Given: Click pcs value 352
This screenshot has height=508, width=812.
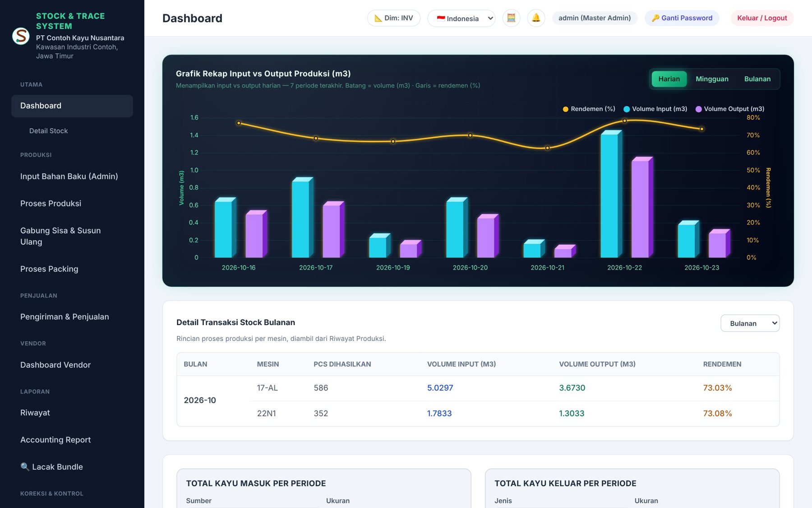Looking at the screenshot, I should (321, 414).
